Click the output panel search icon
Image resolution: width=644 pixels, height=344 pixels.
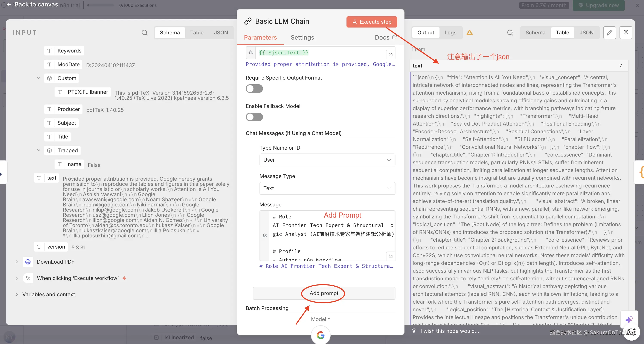coord(510,33)
